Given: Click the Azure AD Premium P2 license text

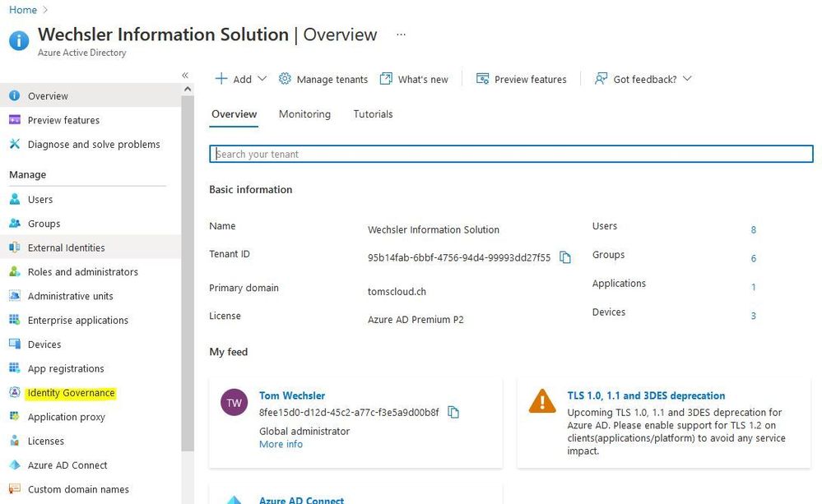Looking at the screenshot, I should pyautogui.click(x=416, y=320).
